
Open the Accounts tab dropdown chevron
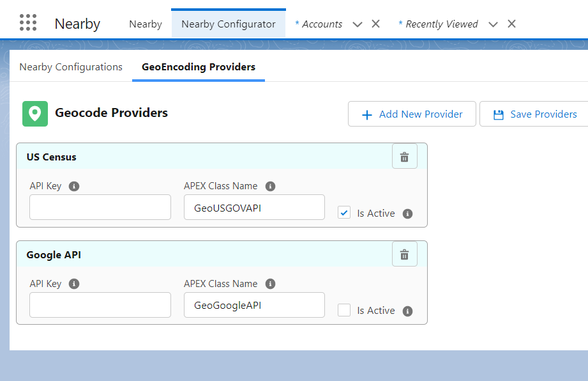coord(357,24)
